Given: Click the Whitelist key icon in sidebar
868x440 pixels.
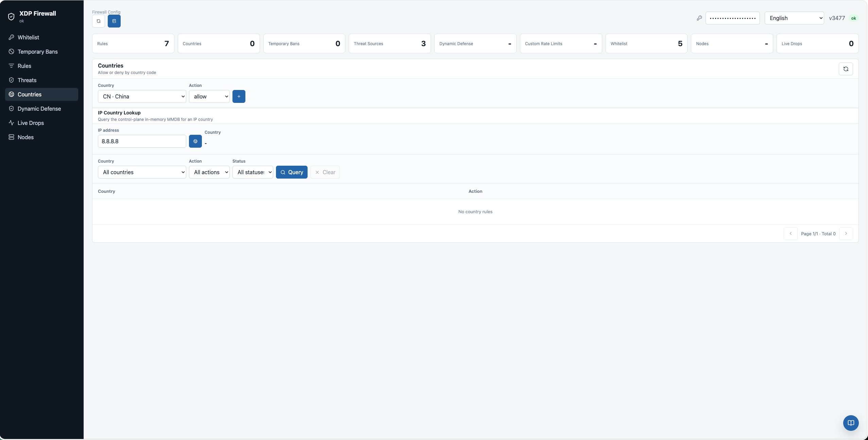Looking at the screenshot, I should coord(11,37).
